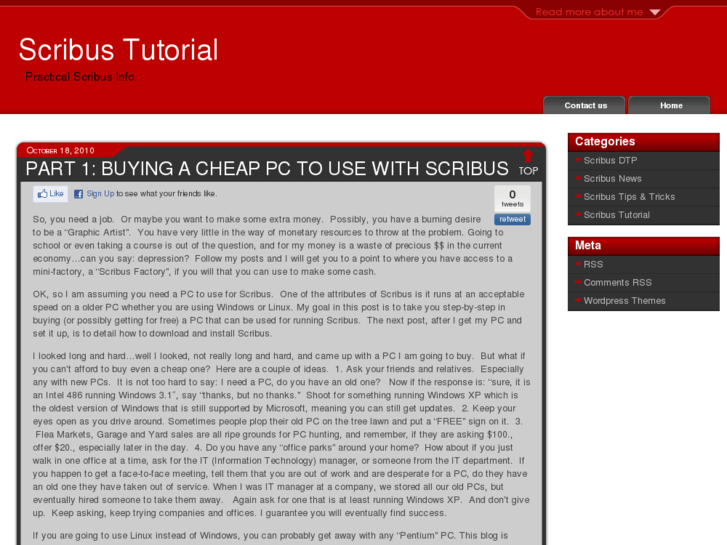Open the Comments RSS link

tap(618, 282)
